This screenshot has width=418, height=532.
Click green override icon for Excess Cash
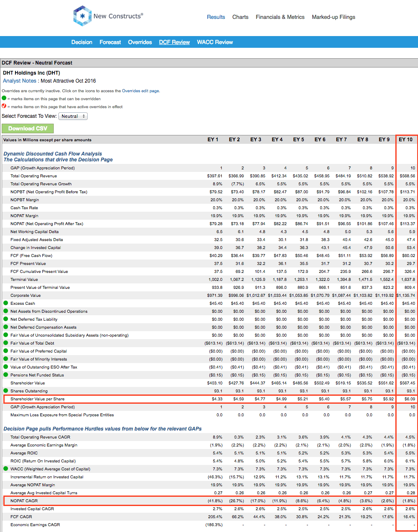pyautogui.click(x=6, y=303)
